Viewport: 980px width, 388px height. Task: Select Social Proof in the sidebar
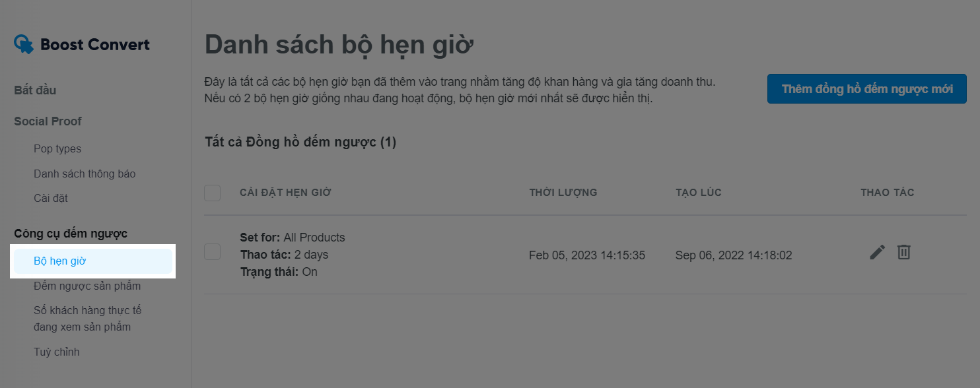[48, 121]
